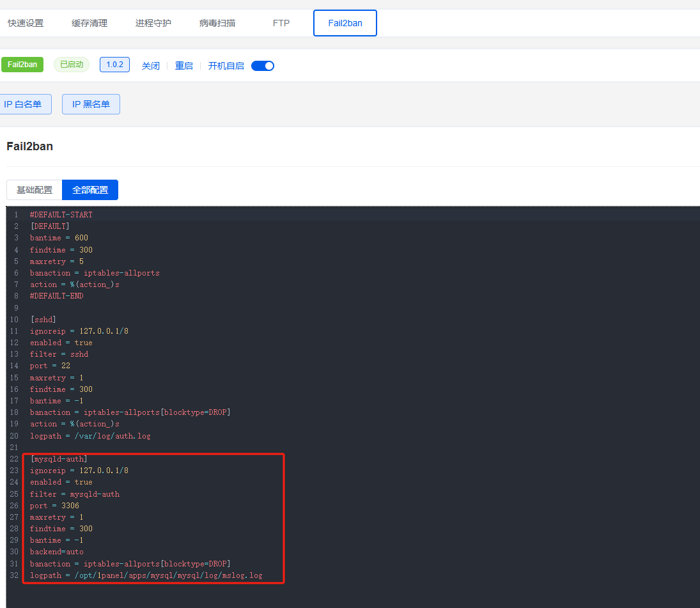700x608 pixels.
Task: Click the port = 22 line
Action: pyautogui.click(x=50, y=366)
